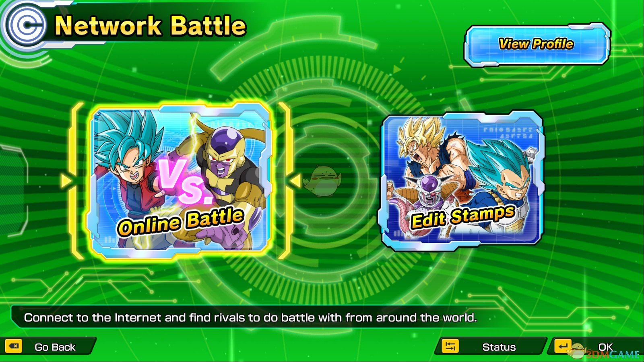644x362 pixels.
Task: Click the right yellow selection arrow
Action: click(x=295, y=181)
